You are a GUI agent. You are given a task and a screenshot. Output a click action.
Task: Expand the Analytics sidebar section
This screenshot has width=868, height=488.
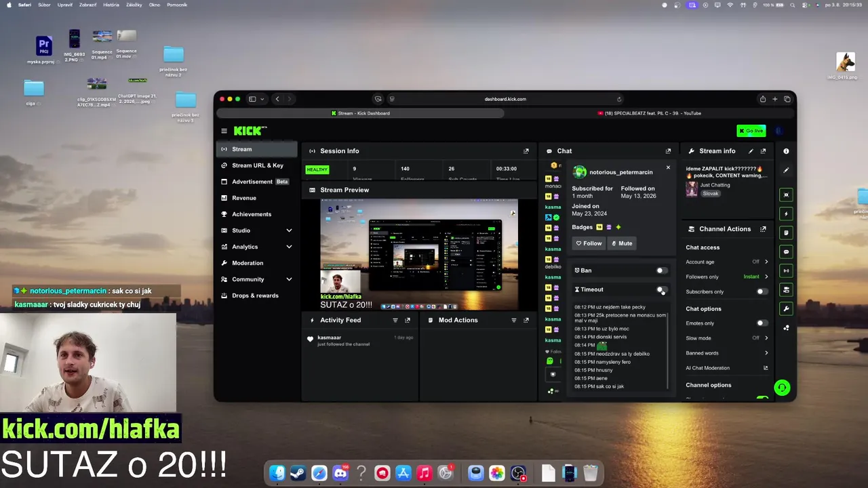[289, 247]
